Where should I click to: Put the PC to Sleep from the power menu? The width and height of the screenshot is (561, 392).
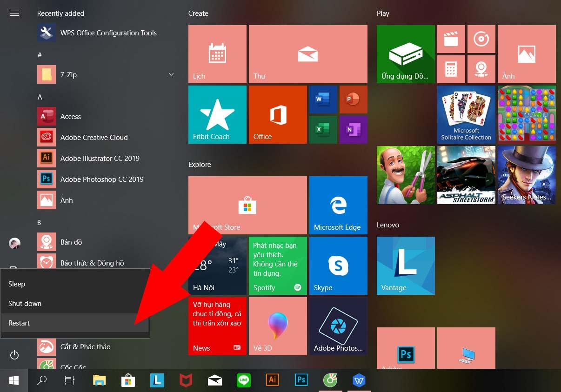(75, 284)
